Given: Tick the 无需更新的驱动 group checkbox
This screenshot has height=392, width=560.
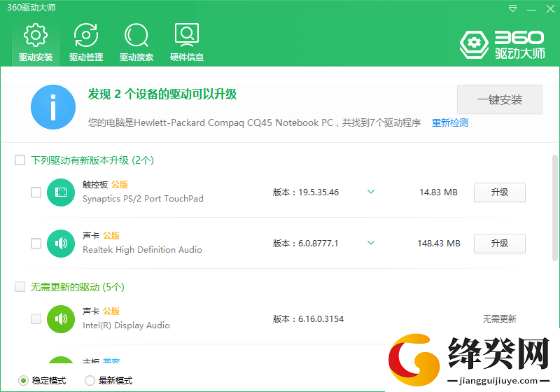Looking at the screenshot, I should (x=20, y=287).
